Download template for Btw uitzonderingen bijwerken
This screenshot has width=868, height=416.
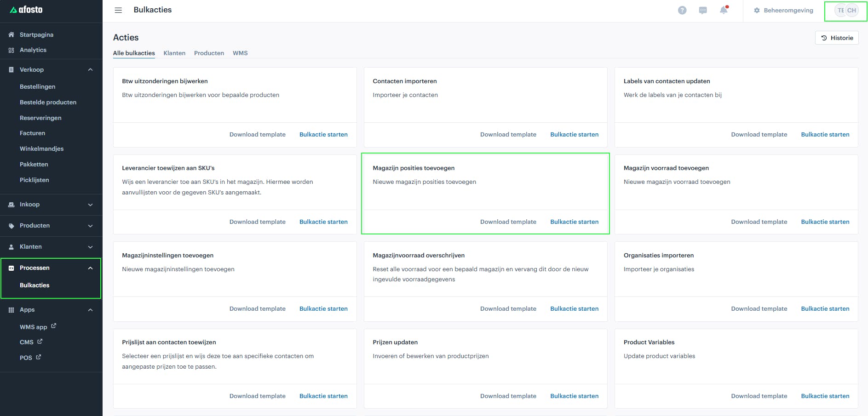pyautogui.click(x=258, y=135)
